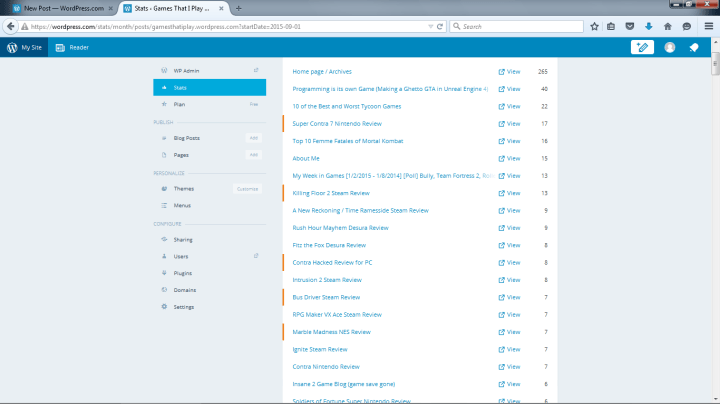Click Add button beside Blog Posts
This screenshot has width=720, height=404.
[x=253, y=138]
